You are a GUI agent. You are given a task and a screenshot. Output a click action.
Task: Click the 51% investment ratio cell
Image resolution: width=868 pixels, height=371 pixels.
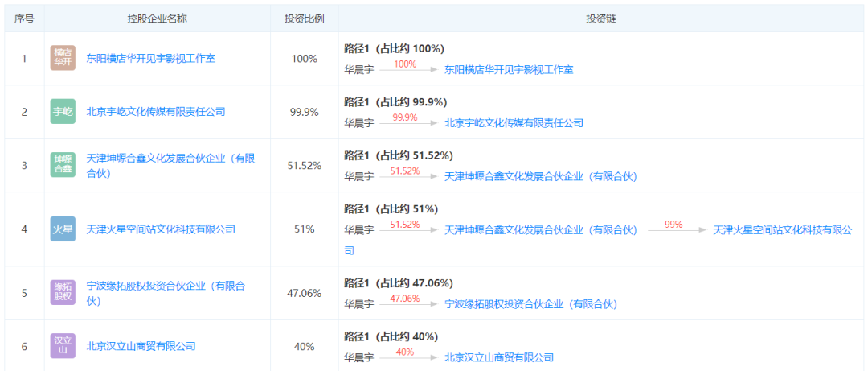pyautogui.click(x=305, y=229)
